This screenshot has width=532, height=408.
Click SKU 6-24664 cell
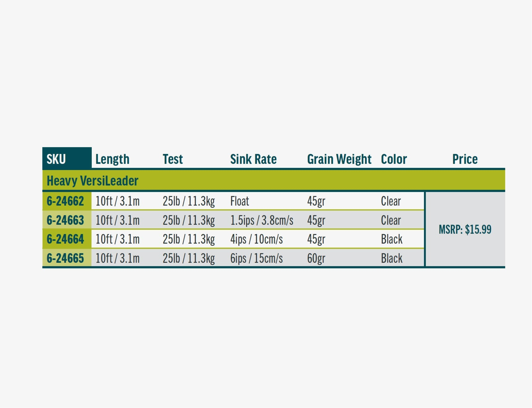(x=65, y=239)
